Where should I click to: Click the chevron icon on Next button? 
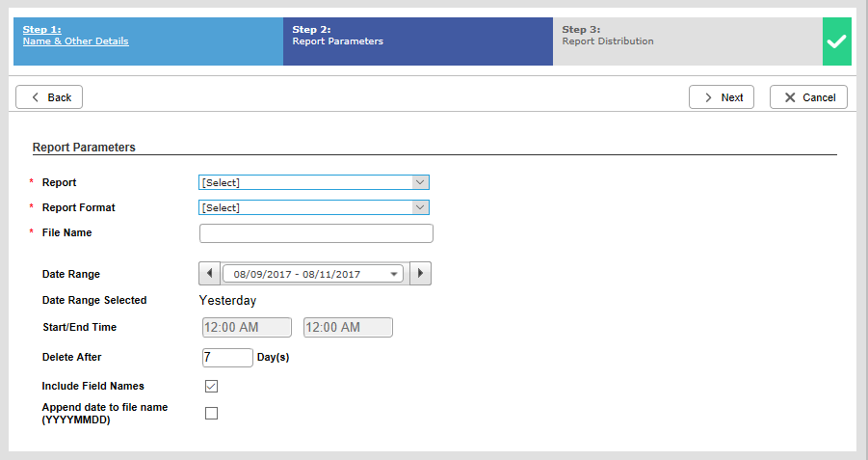coord(708,97)
